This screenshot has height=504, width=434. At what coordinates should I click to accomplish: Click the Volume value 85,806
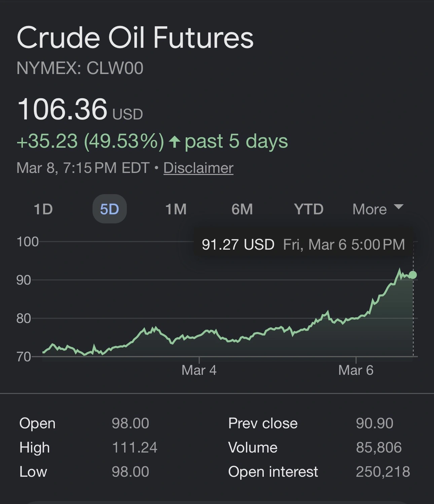coord(379,447)
